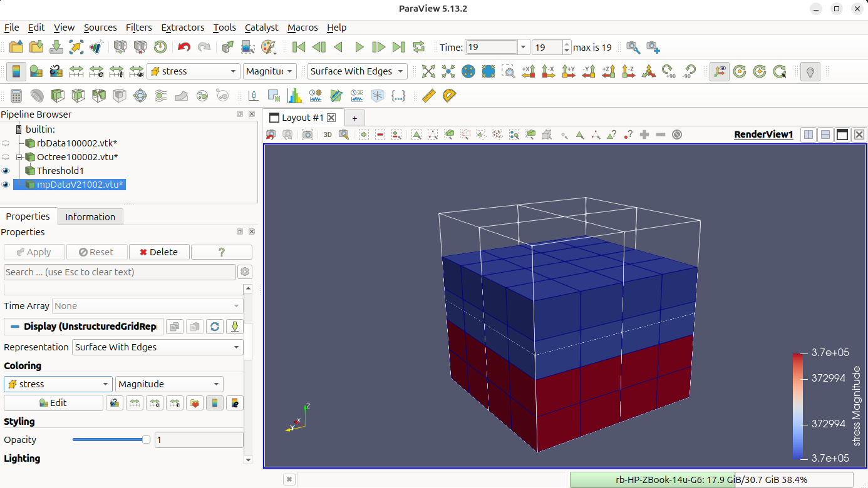The width and height of the screenshot is (868, 488).
Task: Click the stress Magnitude color legend bar
Action: click(798, 406)
